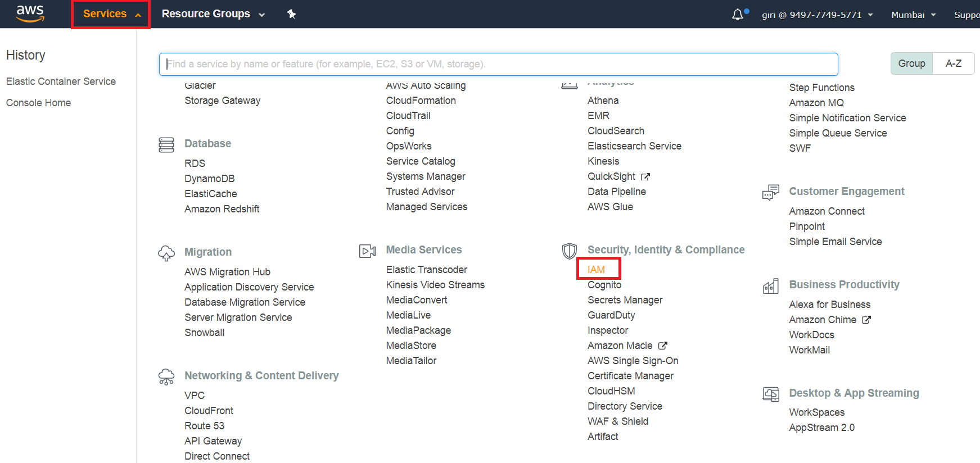Click the Security shield icon

569,251
